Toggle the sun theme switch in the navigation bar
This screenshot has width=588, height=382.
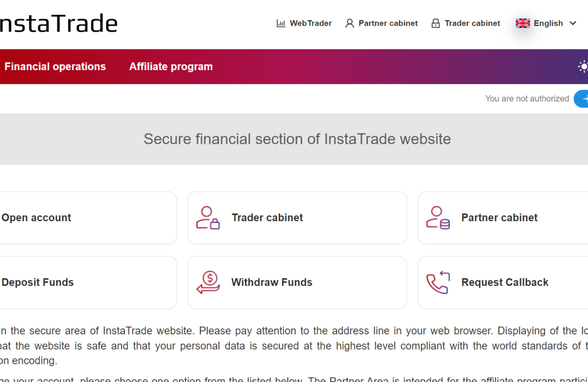coord(582,66)
